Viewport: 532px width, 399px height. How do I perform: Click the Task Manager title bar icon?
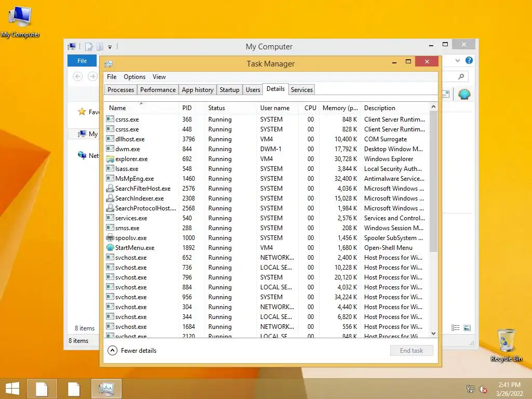tap(109, 64)
